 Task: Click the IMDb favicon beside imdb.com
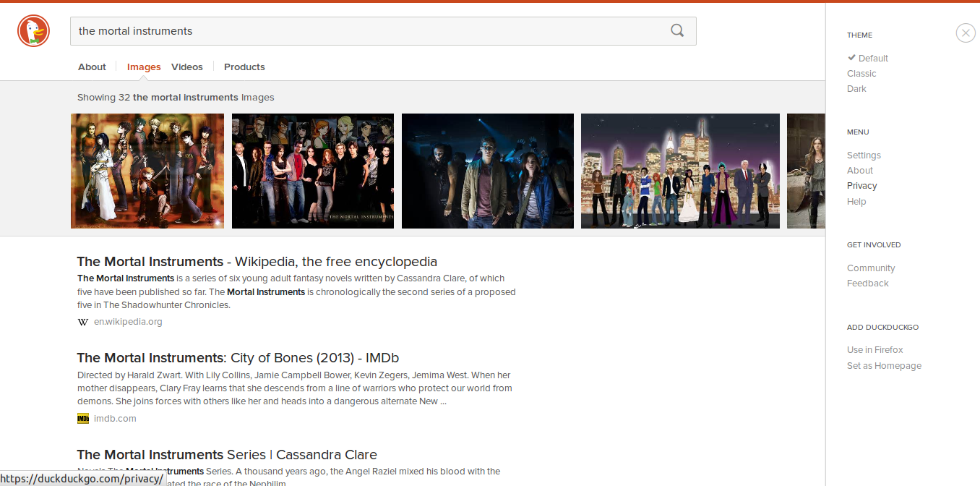[x=82, y=418]
